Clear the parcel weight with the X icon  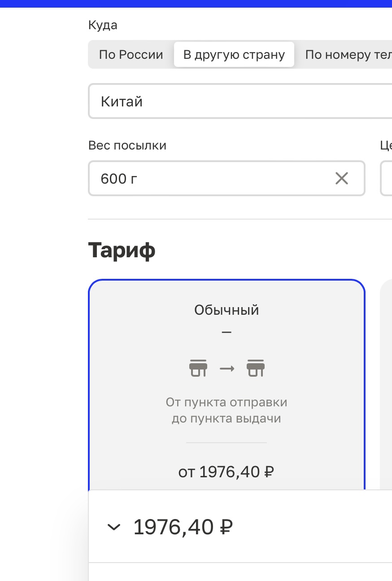coord(342,179)
